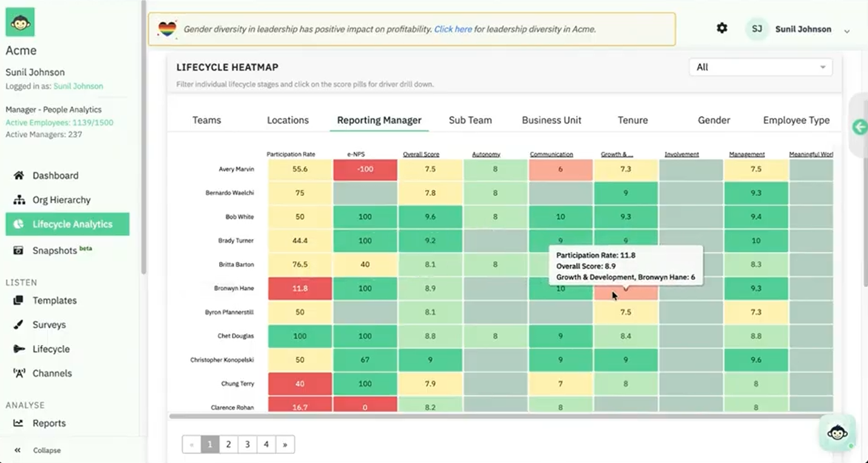Click the rainbow heart diversity icon
The height and width of the screenshot is (463, 868).
167,29
